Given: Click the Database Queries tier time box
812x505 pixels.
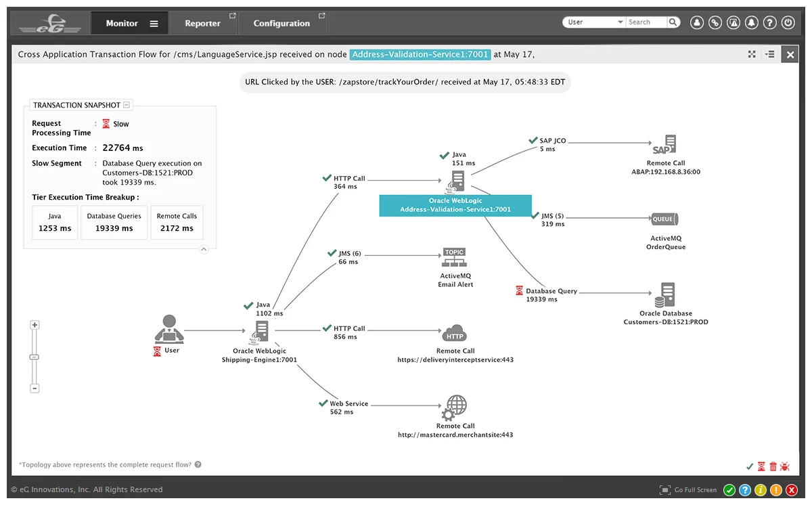Looking at the screenshot, I should (x=114, y=223).
